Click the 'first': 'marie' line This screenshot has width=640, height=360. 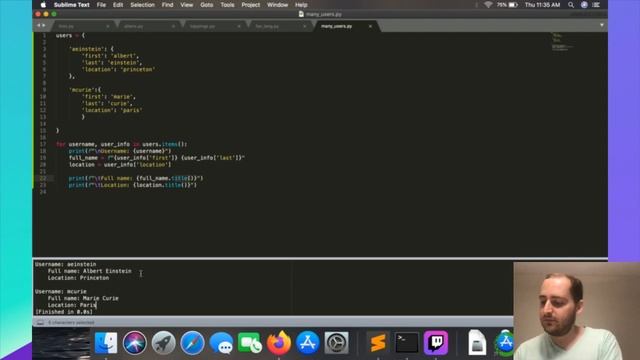click(x=109, y=97)
